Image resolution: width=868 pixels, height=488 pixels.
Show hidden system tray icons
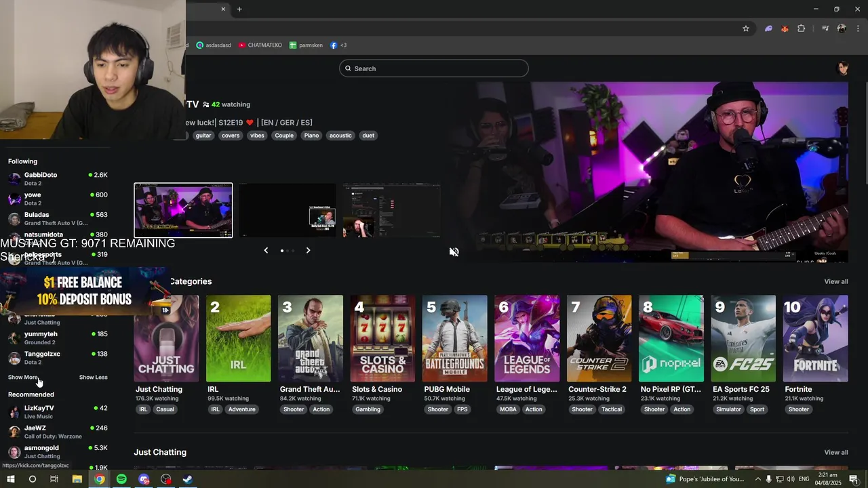[757, 479]
